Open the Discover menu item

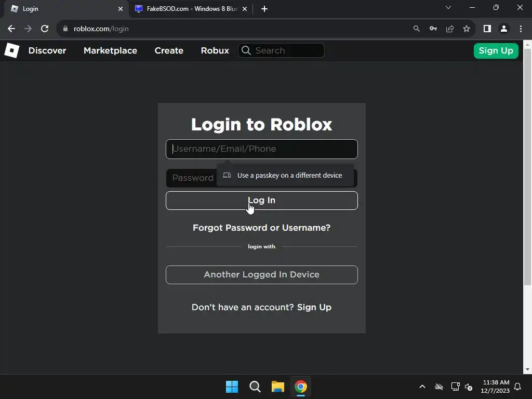[x=47, y=50]
